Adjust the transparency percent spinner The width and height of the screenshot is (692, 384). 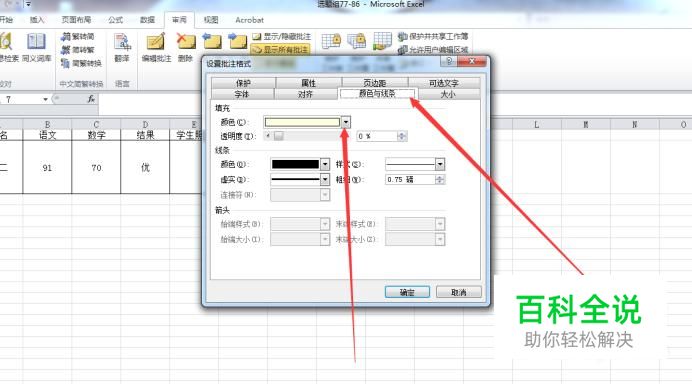[402, 136]
